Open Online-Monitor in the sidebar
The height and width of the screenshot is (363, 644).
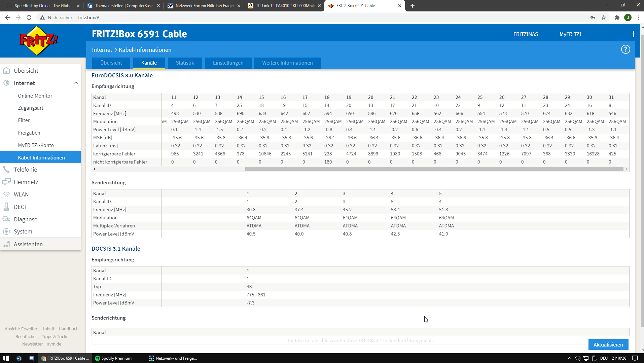coord(35,96)
